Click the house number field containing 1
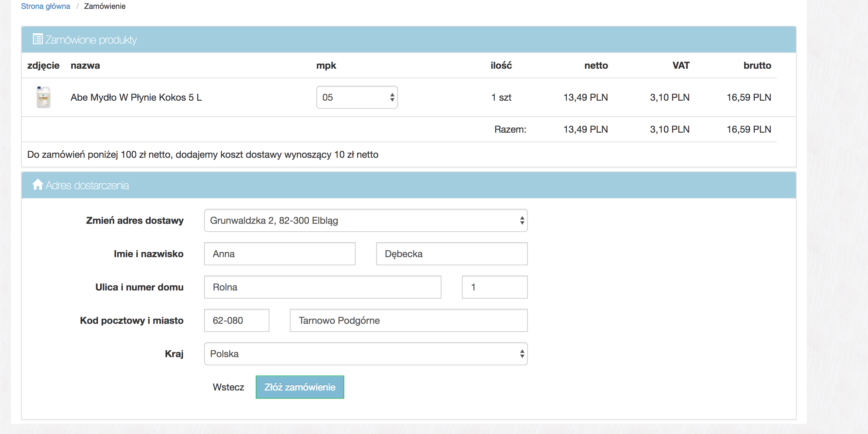This screenshot has width=868, height=434. coord(495,287)
